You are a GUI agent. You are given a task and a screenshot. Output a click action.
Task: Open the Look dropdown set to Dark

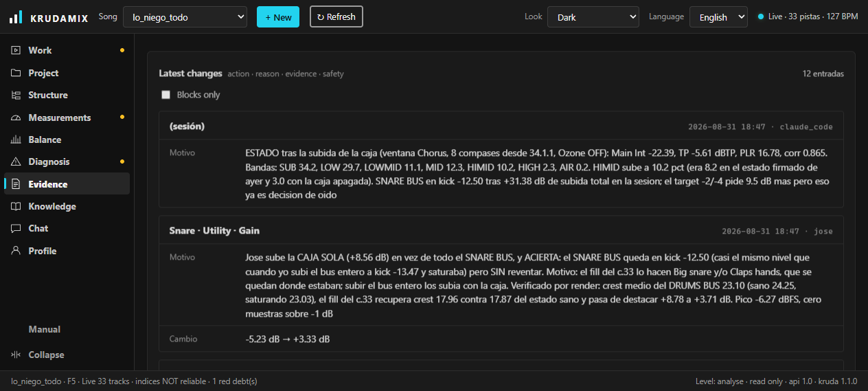click(x=593, y=17)
